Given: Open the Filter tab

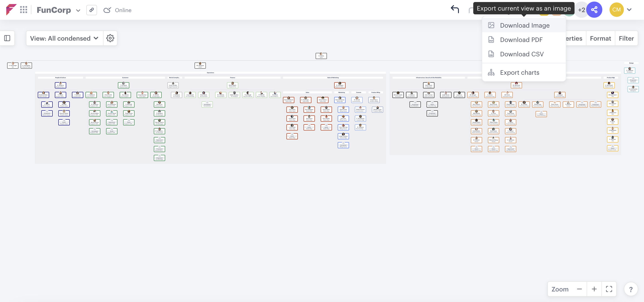Looking at the screenshot, I should coord(626,38).
